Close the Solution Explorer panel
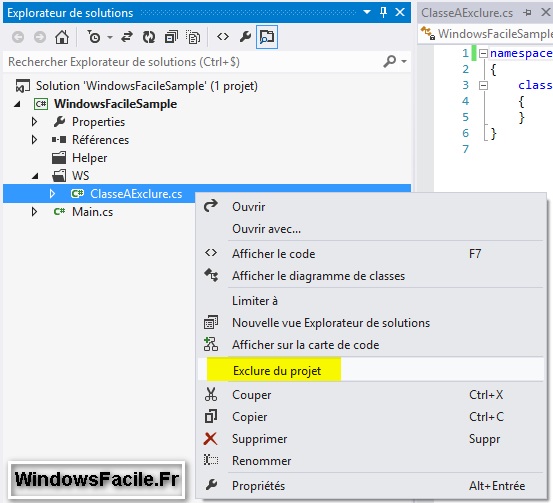 (400, 12)
